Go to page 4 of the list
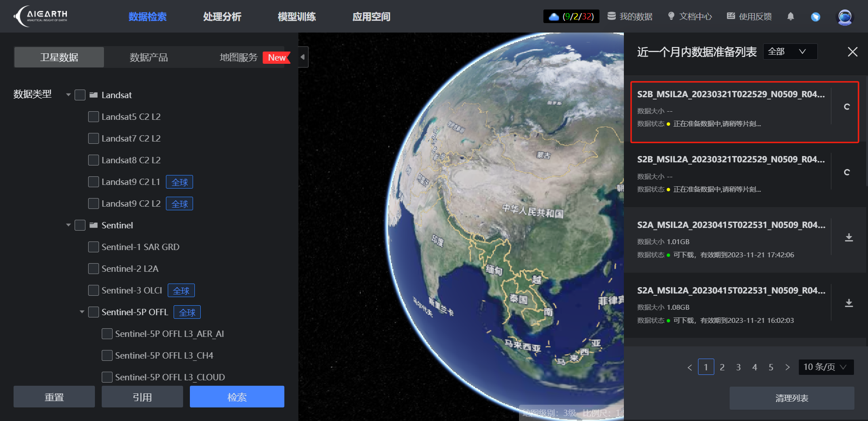The image size is (868, 421). (x=755, y=367)
